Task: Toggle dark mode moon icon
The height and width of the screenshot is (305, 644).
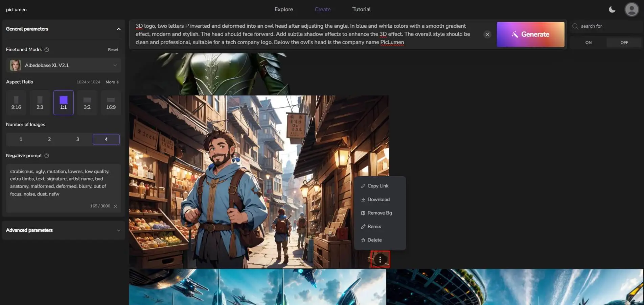Action: pyautogui.click(x=612, y=9)
